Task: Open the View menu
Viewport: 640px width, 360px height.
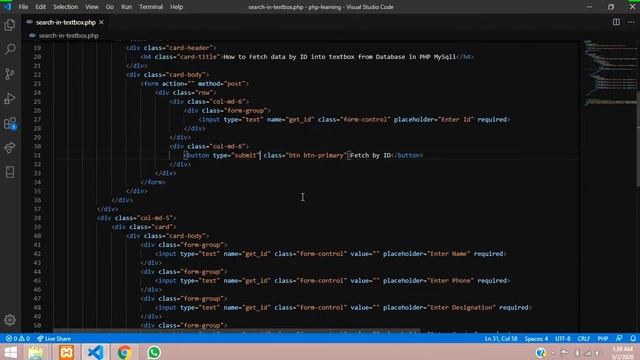Action: (x=92, y=7)
